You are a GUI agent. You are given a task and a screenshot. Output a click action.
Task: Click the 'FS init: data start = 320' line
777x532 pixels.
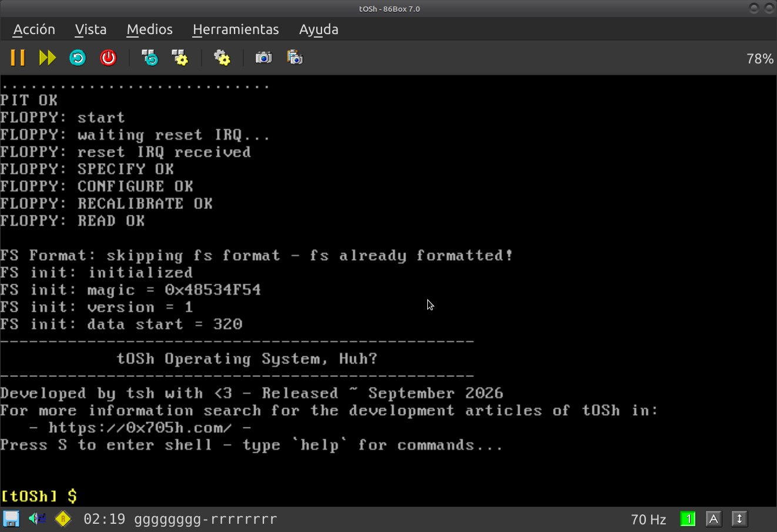point(121,324)
